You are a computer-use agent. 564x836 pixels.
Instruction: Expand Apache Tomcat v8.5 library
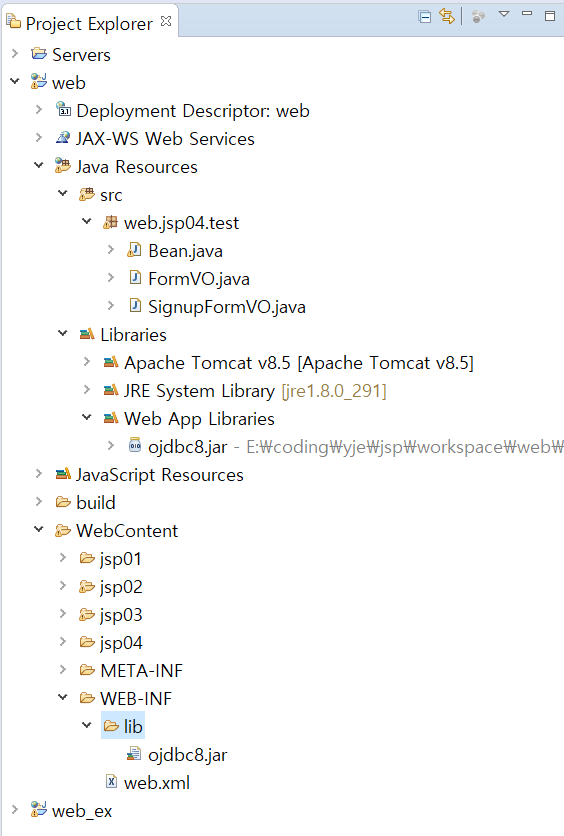click(87, 361)
